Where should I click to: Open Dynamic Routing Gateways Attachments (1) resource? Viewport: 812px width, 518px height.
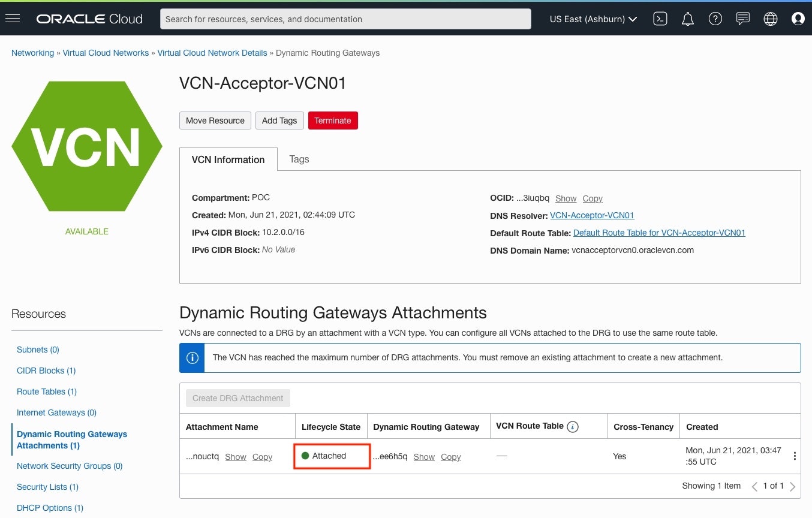coord(72,439)
